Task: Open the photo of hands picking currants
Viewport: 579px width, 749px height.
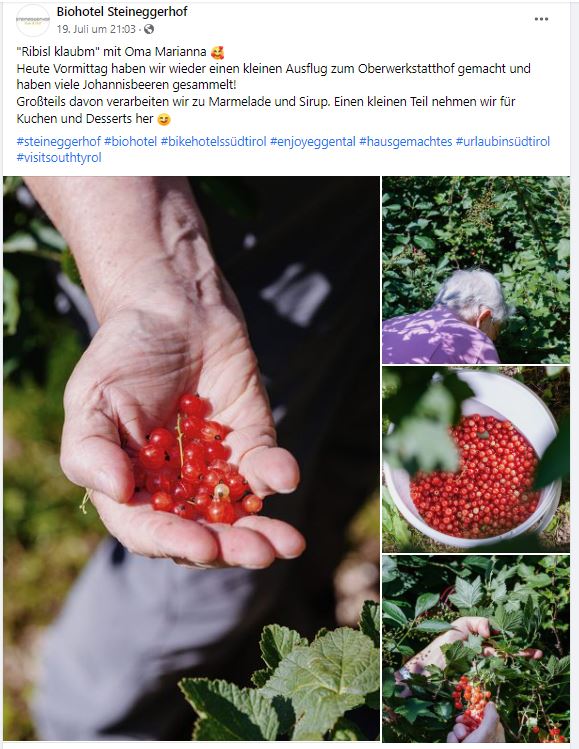Action: click(476, 648)
